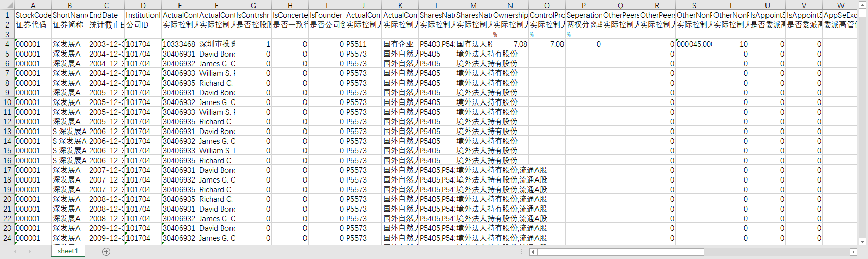Viewport: 868px width, 259px height.
Task: Click the P5511 cell in row 4
Action: 364,44
